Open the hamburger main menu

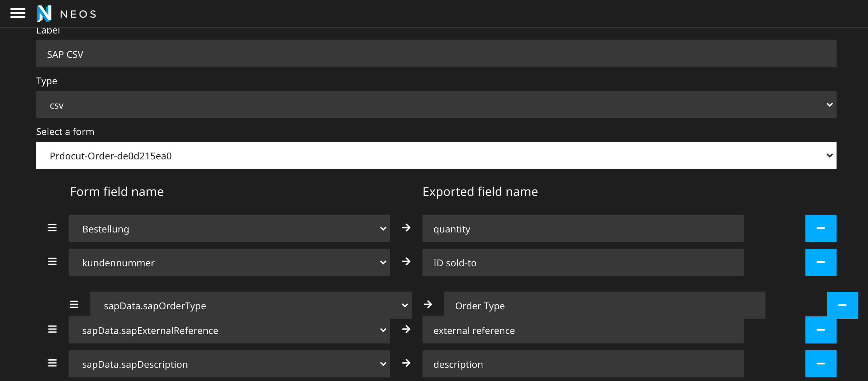tap(18, 14)
